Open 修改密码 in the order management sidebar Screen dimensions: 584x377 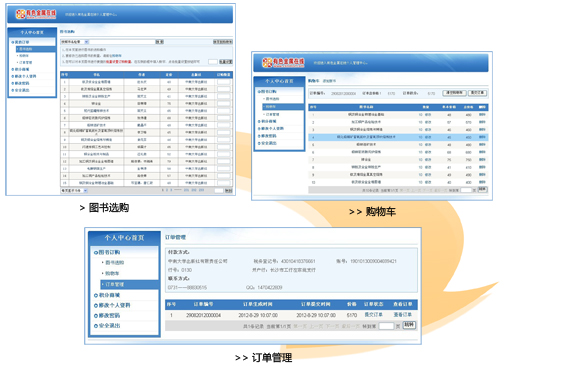pos(110,316)
